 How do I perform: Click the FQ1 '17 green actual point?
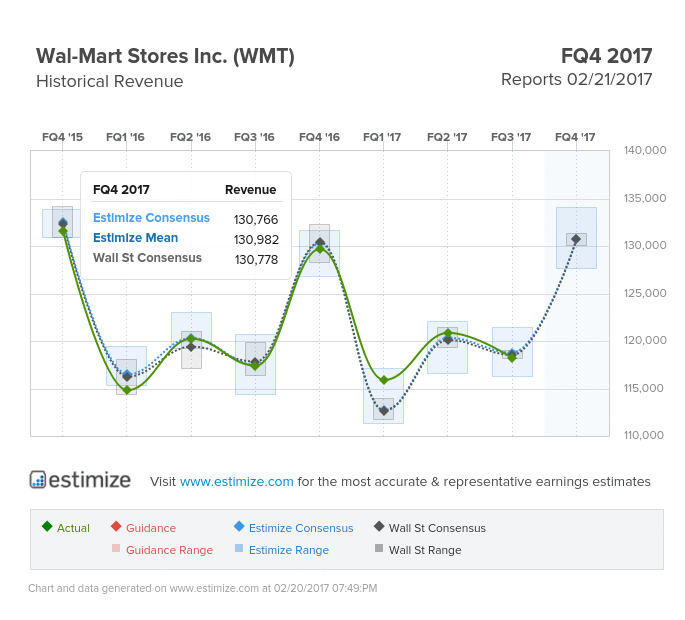coord(384,380)
